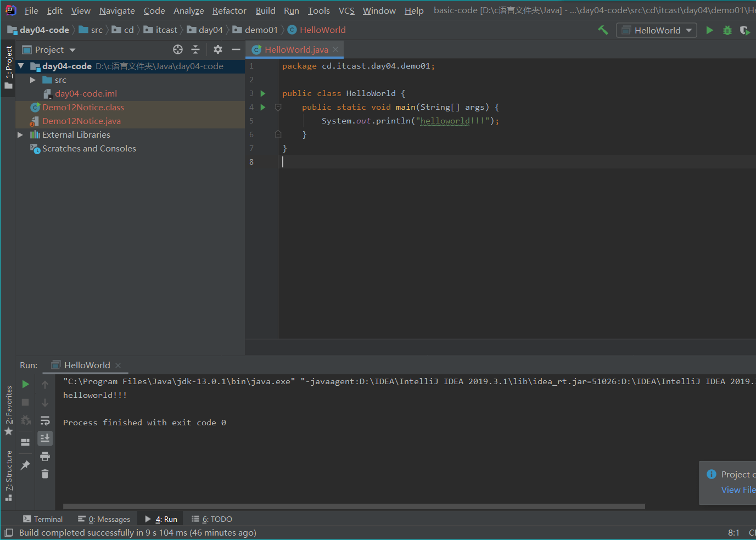Screen dimensions: 756x540
Task: Open the Edit menu
Action: click(x=54, y=10)
